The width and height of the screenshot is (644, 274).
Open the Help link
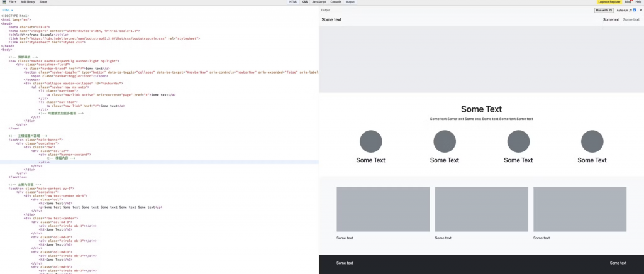[638, 2]
